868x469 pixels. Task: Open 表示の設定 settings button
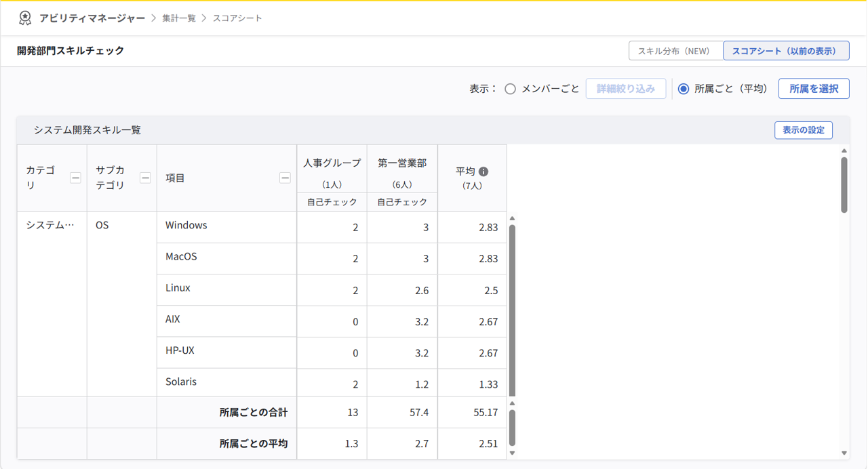click(804, 130)
